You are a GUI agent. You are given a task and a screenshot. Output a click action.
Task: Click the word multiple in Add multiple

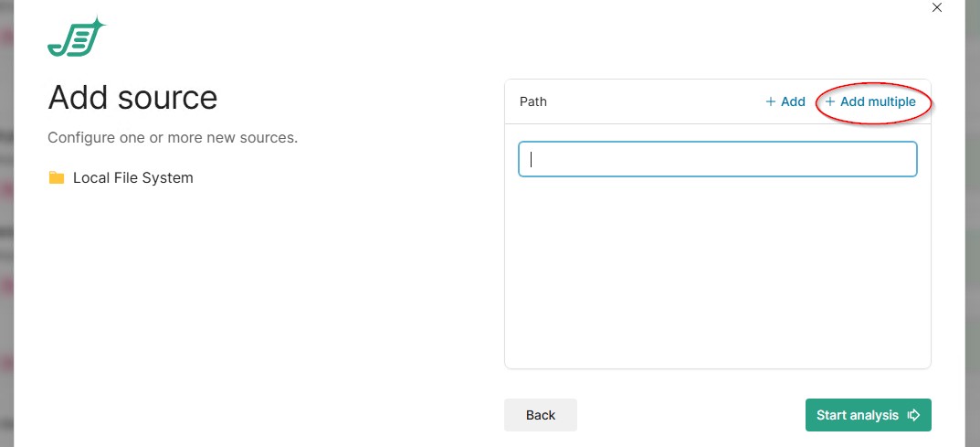(x=890, y=101)
